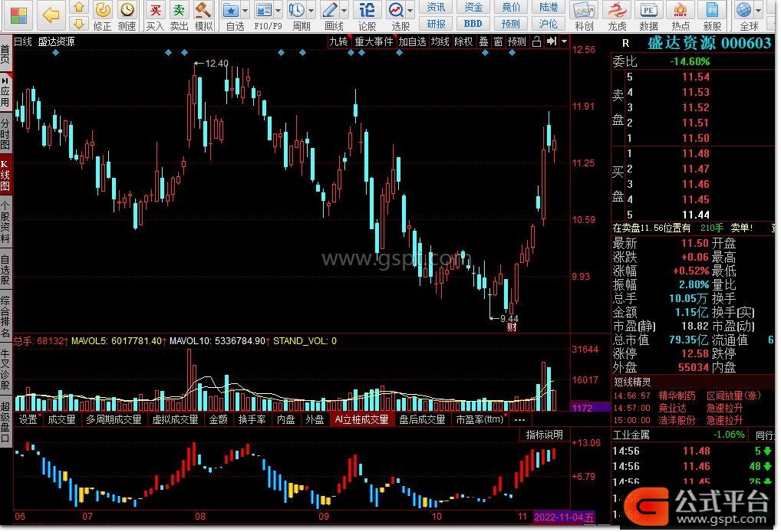Select the 画线 drawing pencil tool
The width and height of the screenshot is (781, 532).
330,9
